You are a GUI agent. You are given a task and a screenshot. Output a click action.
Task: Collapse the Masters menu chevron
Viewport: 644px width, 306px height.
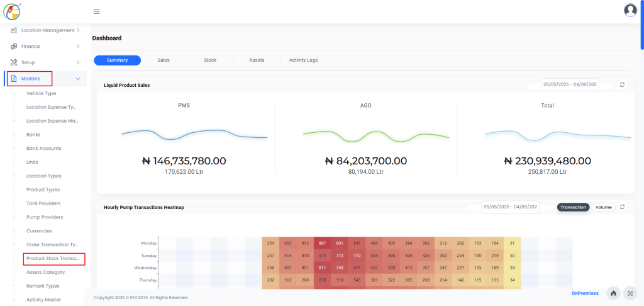[78, 79]
